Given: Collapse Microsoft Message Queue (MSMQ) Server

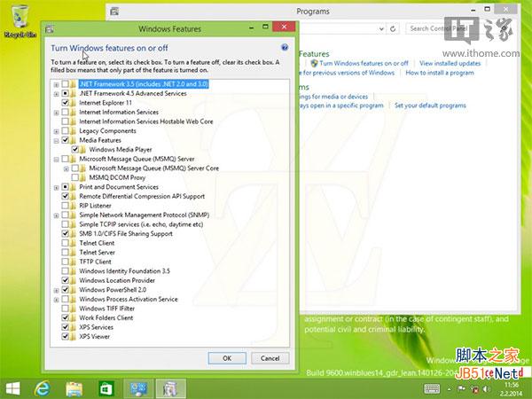Looking at the screenshot, I should 57,160.
